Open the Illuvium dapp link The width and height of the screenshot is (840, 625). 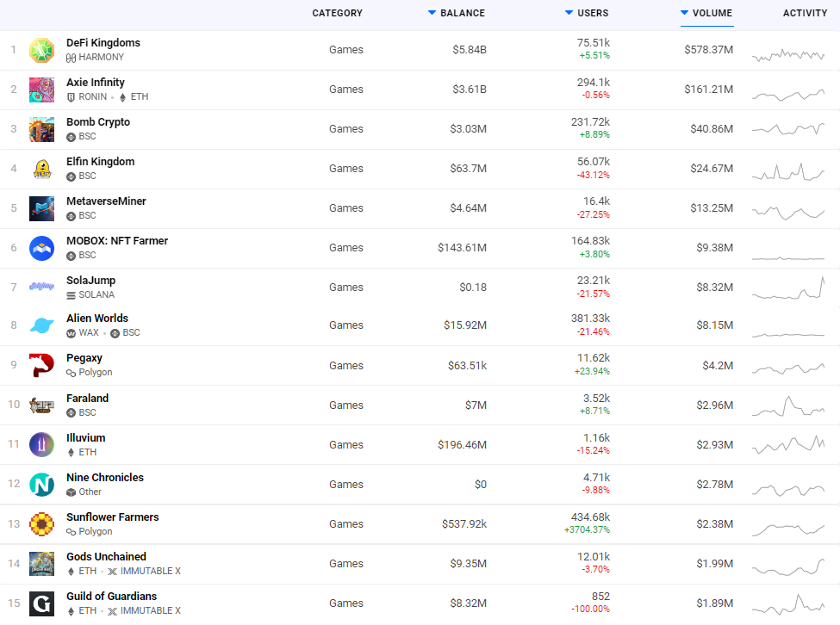click(85, 437)
